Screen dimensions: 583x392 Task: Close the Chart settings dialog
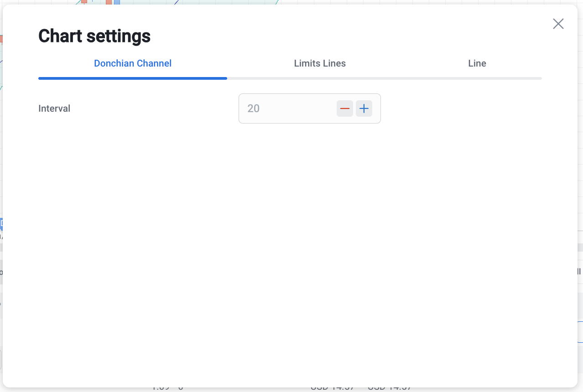pos(558,24)
